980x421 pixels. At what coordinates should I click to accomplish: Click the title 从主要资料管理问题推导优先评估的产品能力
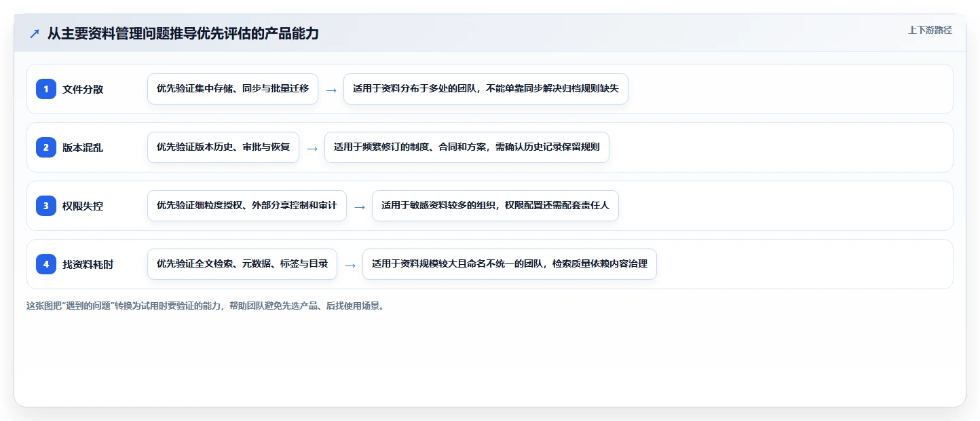click(183, 33)
